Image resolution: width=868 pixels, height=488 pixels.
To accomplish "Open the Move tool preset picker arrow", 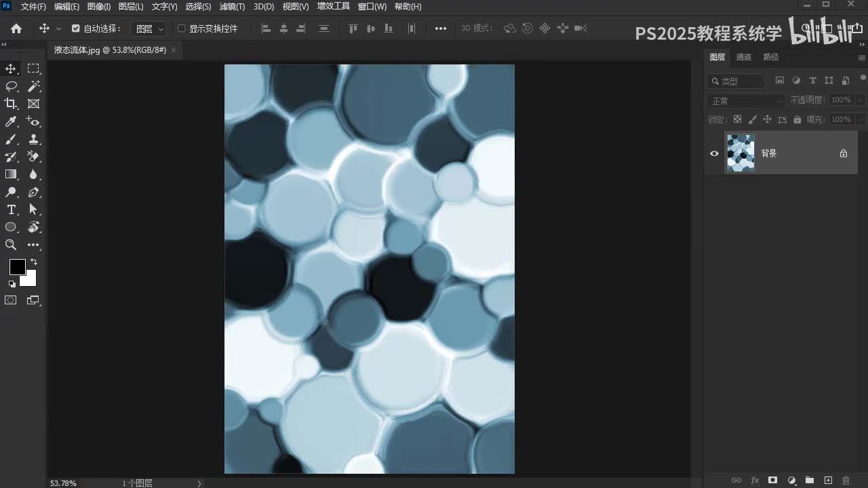I will pyautogui.click(x=58, y=28).
